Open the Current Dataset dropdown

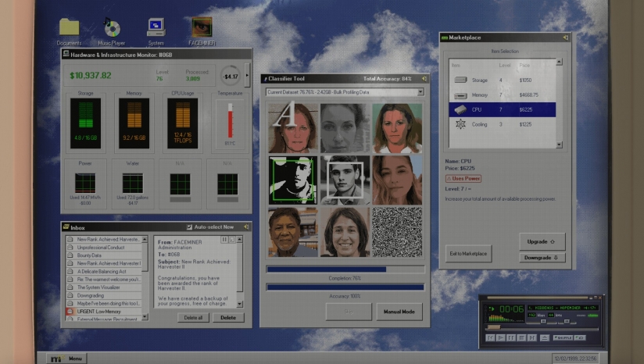pos(420,92)
